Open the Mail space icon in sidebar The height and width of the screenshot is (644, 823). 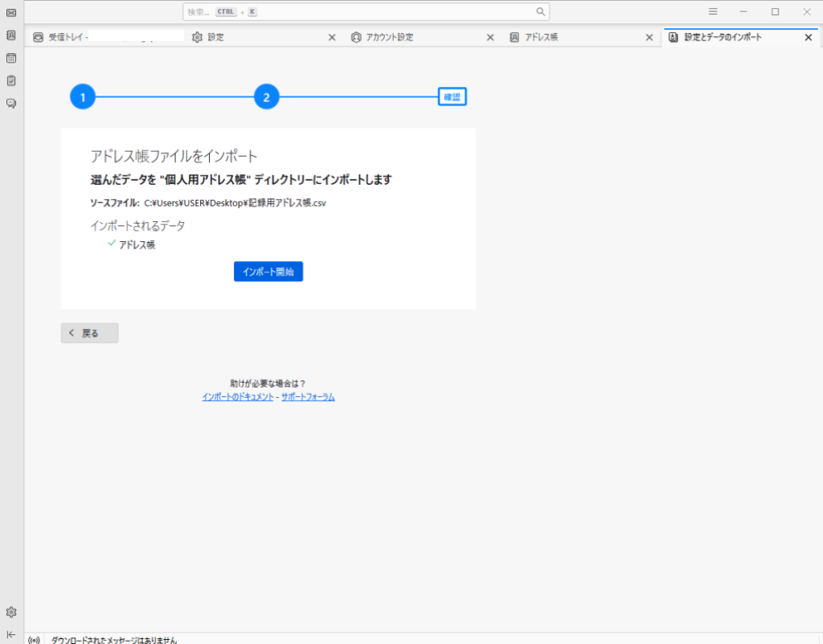click(11, 13)
